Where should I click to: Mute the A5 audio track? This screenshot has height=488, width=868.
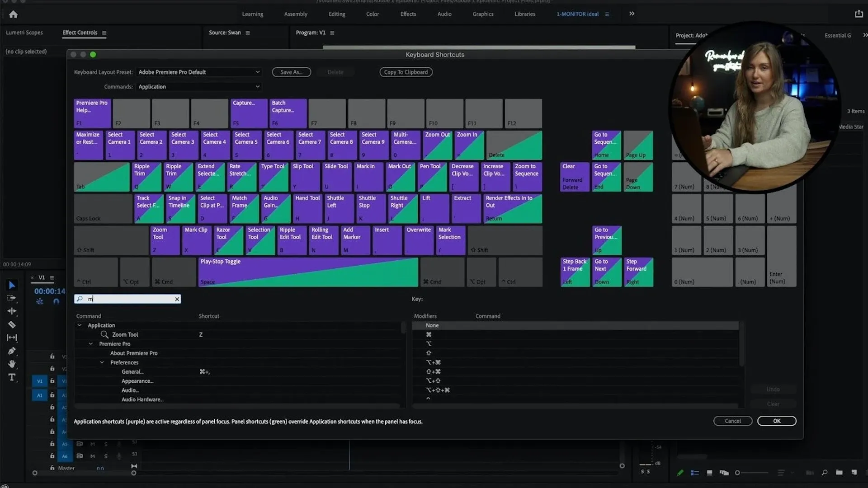pos(93,444)
